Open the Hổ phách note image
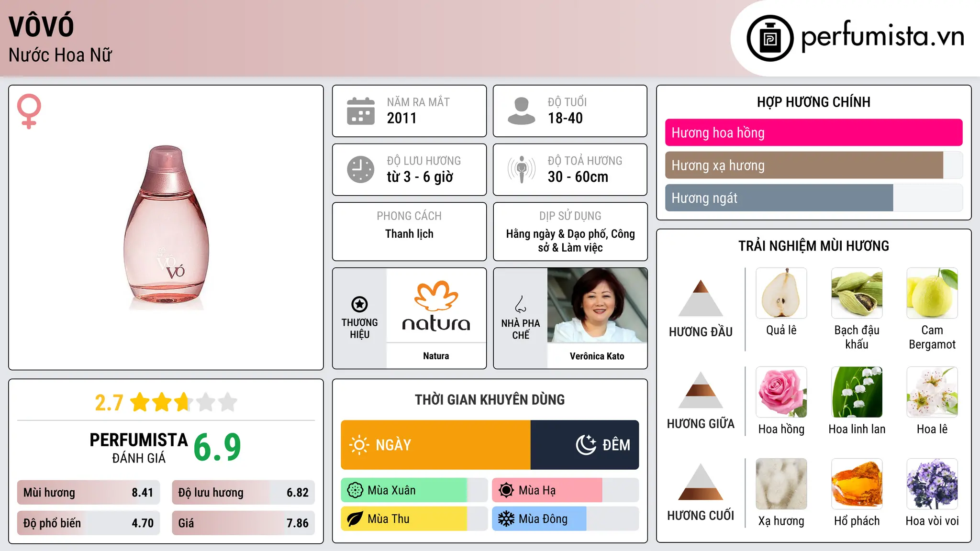980x551 pixels. pos(857,484)
